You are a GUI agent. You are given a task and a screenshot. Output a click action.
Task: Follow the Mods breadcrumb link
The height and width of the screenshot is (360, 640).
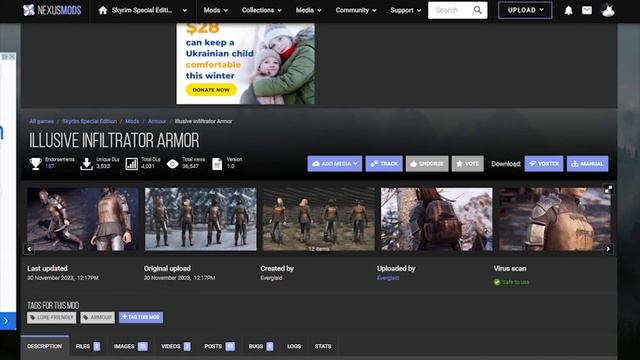132,121
